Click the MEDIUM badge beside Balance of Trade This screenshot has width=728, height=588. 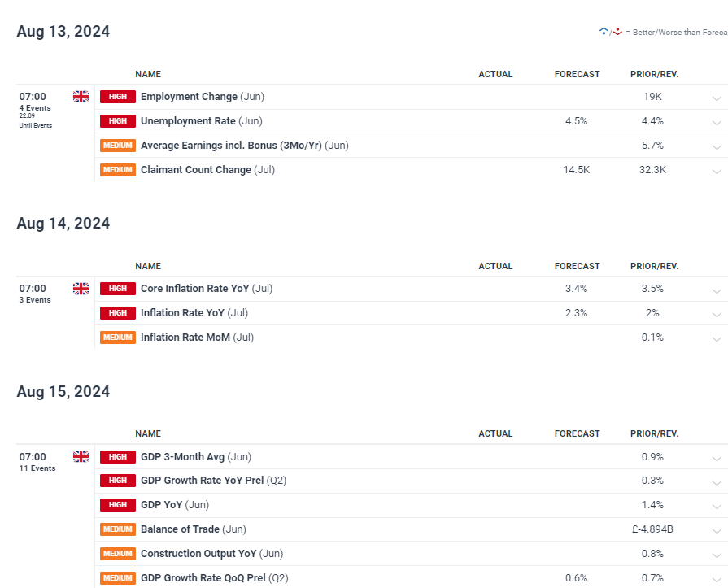[x=117, y=529]
